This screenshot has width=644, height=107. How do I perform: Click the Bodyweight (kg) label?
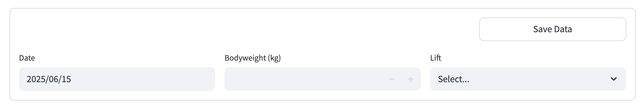(x=253, y=58)
